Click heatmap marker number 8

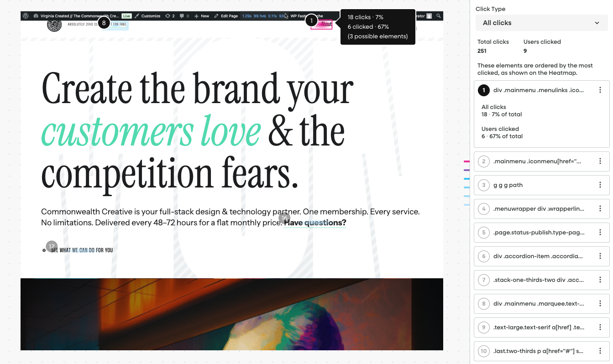[x=104, y=22]
